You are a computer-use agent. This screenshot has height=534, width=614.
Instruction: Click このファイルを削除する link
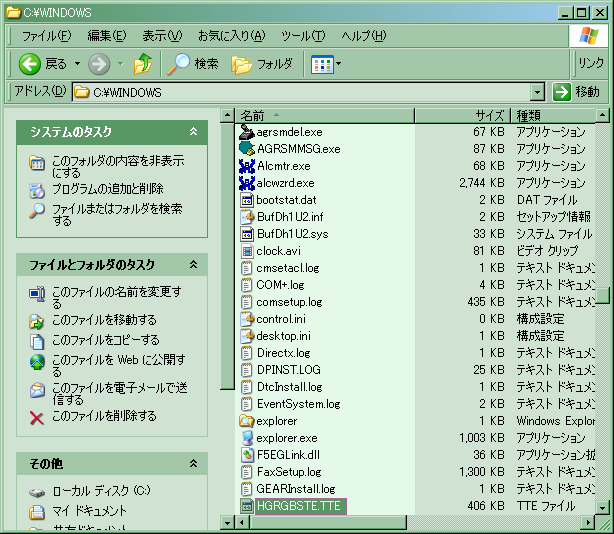click(104, 416)
